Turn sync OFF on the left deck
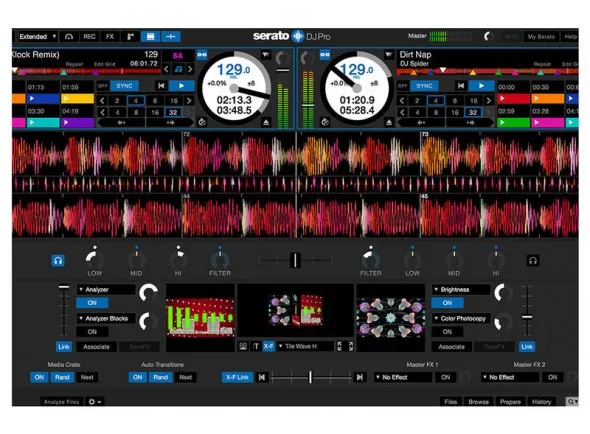Image resolution: width=590 pixels, height=434 pixels. point(102,86)
